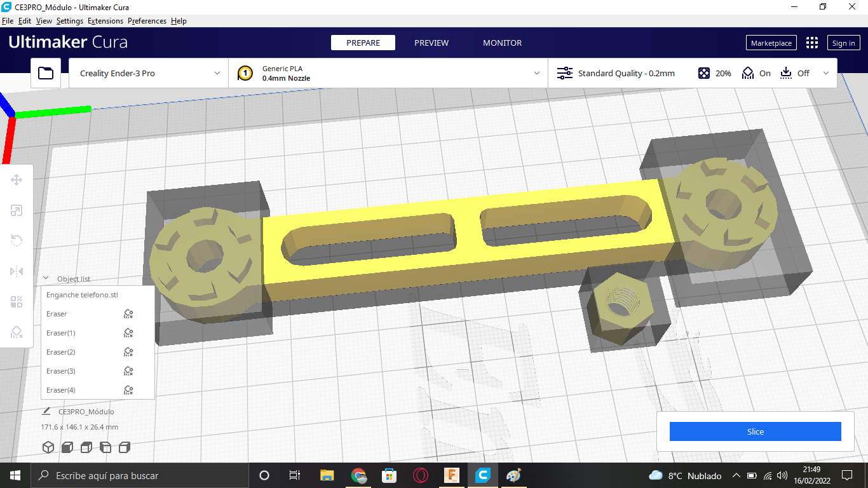Click the battery icon in system tray
This screenshot has width=868, height=488.
click(x=752, y=475)
